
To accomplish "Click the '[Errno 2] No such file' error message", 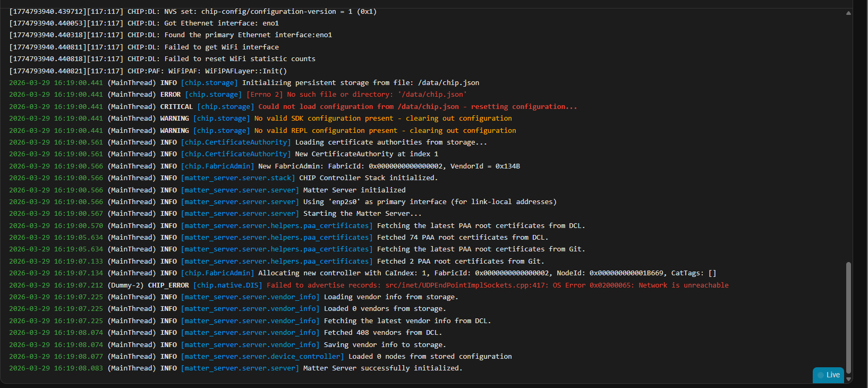I will [356, 95].
